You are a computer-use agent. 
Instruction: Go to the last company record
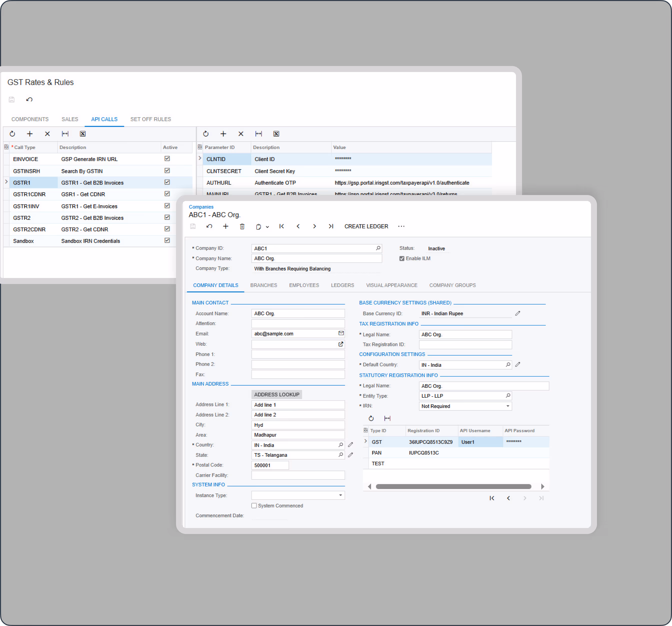tap(331, 226)
